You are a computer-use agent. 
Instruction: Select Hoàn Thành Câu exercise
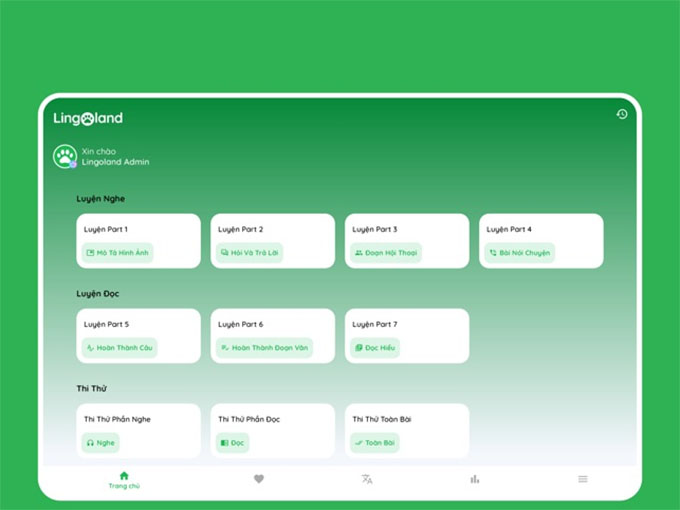coord(119,348)
